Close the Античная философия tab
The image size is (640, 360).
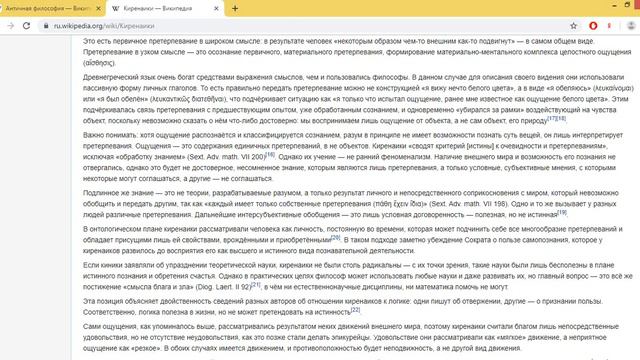click(98, 8)
